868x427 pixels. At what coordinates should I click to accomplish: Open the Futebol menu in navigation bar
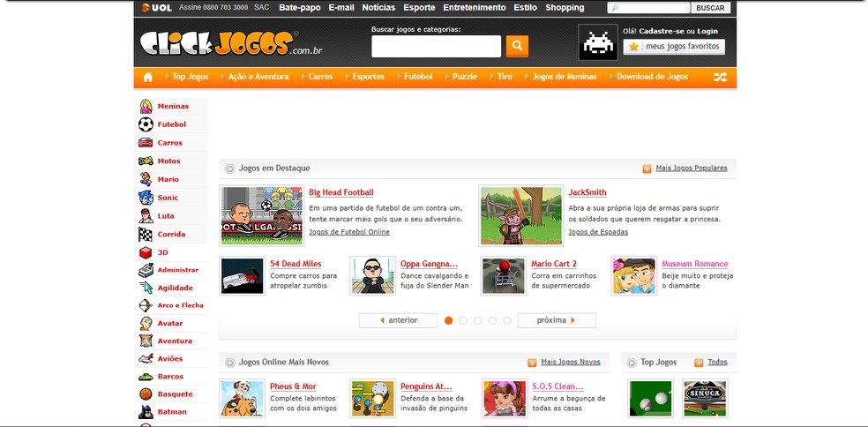point(418,77)
